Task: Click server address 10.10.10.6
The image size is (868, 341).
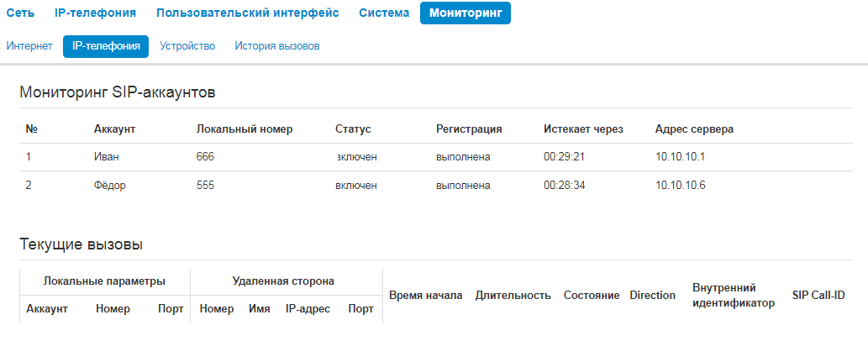Action: pyautogui.click(x=680, y=186)
